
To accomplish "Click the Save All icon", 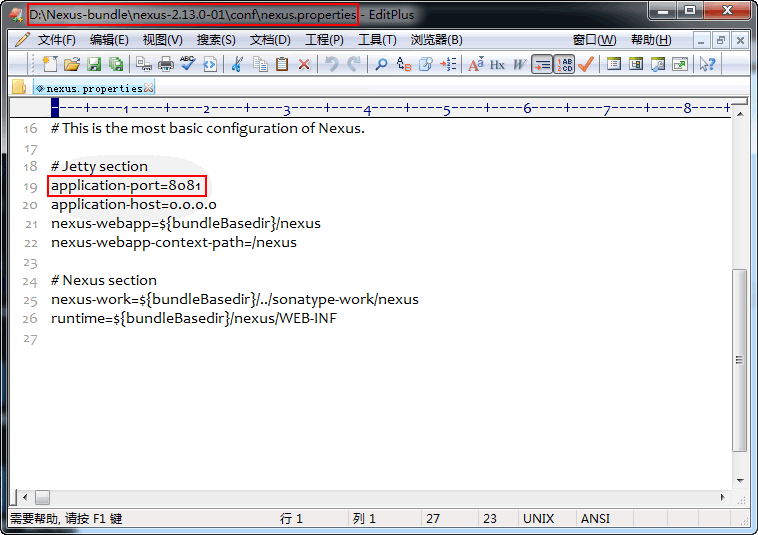I will click(x=116, y=64).
